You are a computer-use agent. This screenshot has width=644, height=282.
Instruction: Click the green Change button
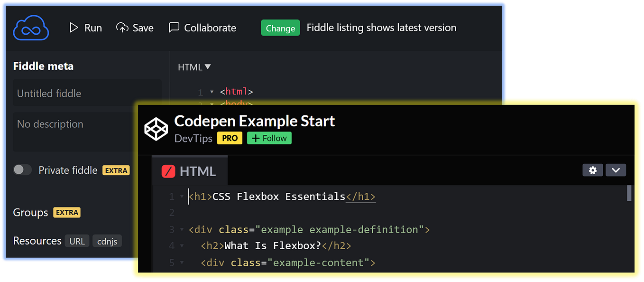pyautogui.click(x=280, y=28)
